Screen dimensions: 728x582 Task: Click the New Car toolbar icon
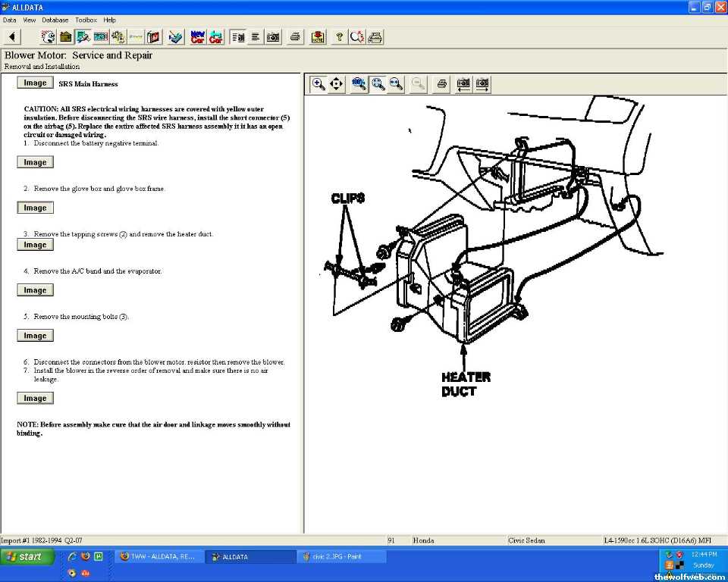[197, 36]
